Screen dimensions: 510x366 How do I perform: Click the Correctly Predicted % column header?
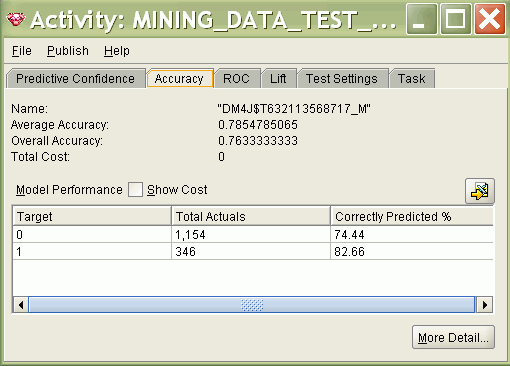coord(412,217)
